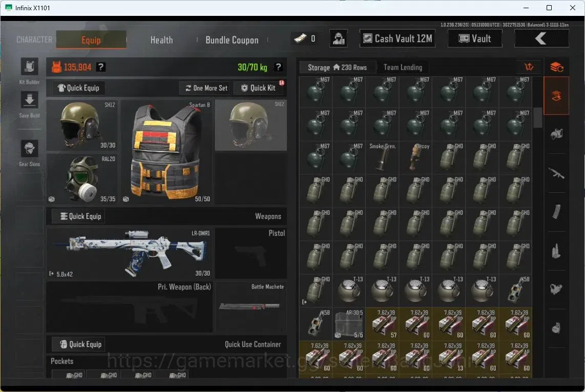Select the Battle Machete slot

tap(251, 307)
